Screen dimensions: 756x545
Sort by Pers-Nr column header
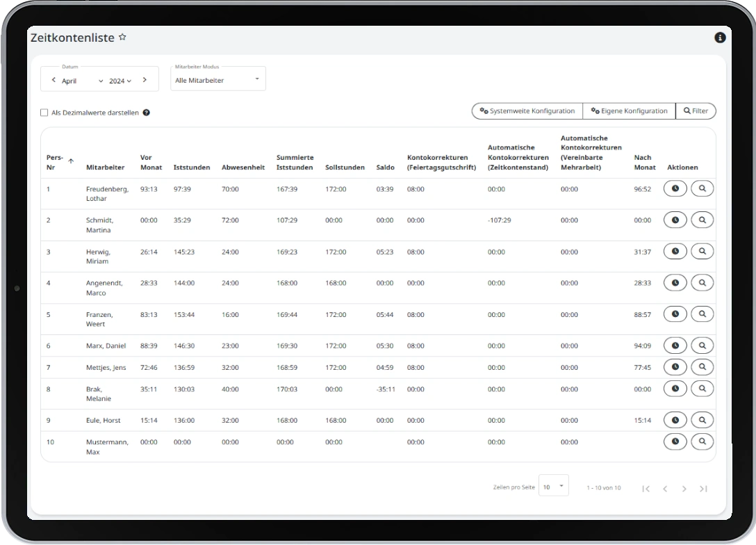[x=56, y=162]
